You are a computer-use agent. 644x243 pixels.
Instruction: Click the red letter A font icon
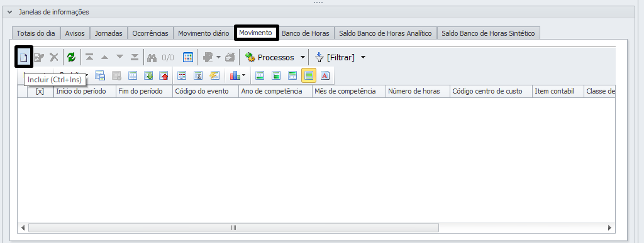(x=325, y=75)
